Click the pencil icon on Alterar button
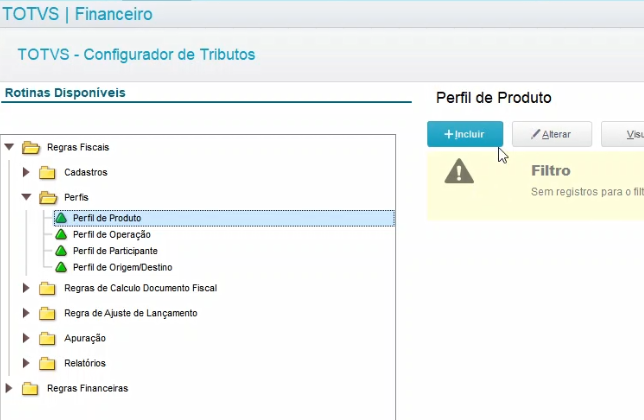Image resolution: width=644 pixels, height=420 pixels. point(535,134)
